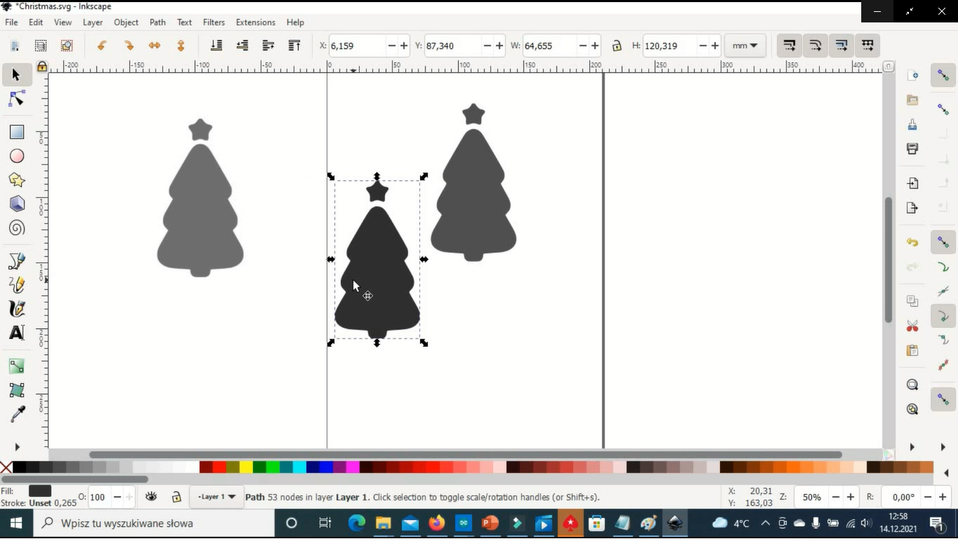Toggle the main enable snapping button

(943, 76)
